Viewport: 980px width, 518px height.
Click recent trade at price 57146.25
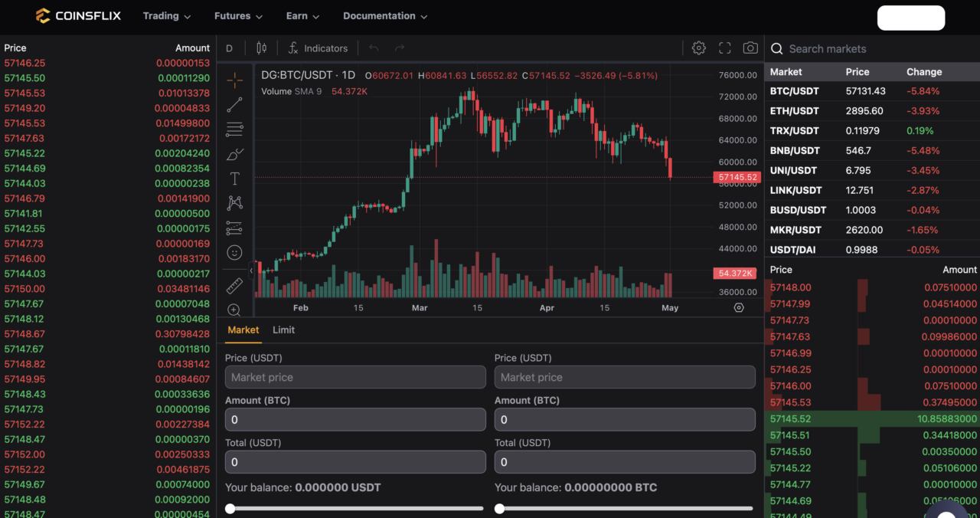tap(107, 64)
